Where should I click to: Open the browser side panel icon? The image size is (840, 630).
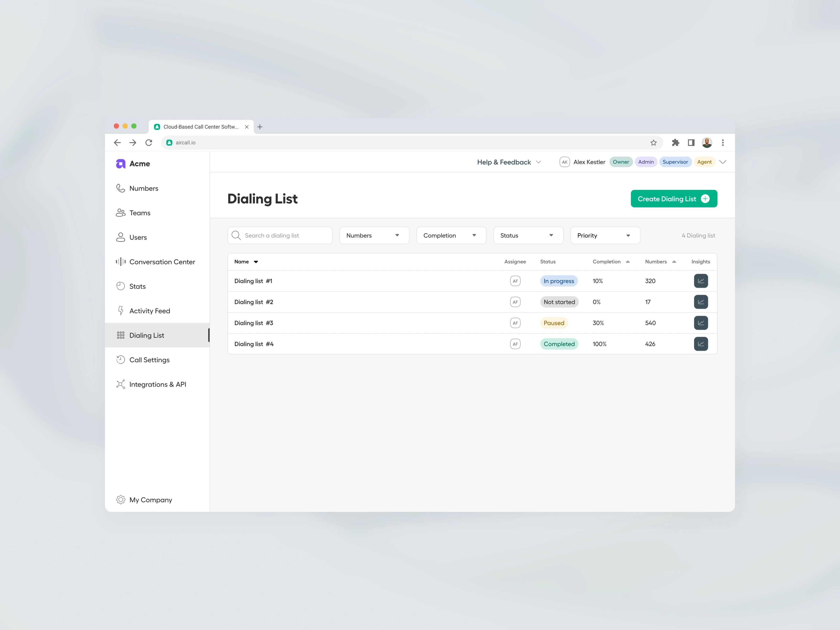[691, 143]
